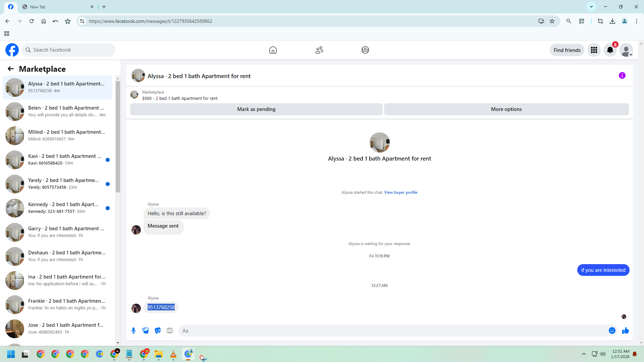Open the emoji picker in message box
Screen dimensions: 644x362
tap(612, 330)
